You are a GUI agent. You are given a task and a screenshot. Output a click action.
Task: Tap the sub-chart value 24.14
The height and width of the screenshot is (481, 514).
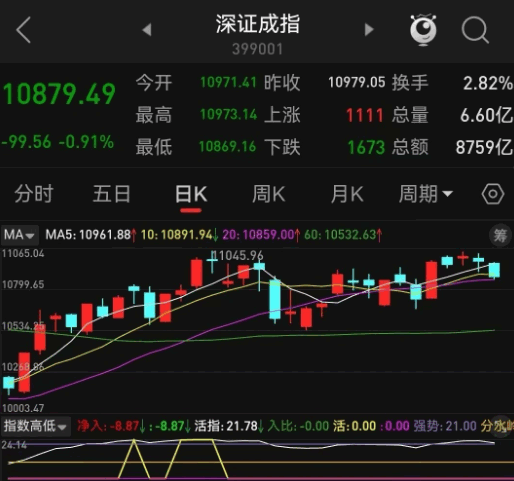[14, 445]
